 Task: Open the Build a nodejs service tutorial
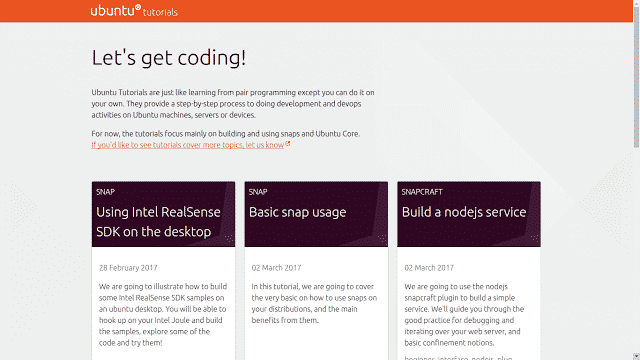[464, 212]
